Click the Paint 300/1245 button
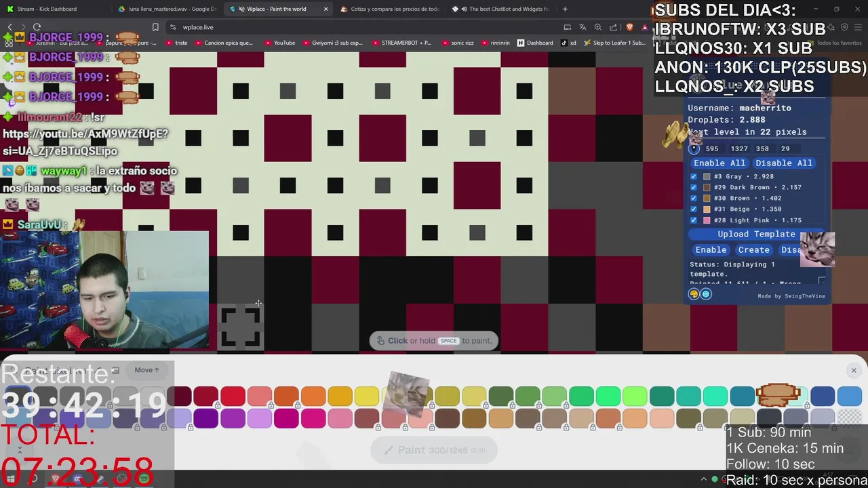868x488 pixels. point(434,450)
